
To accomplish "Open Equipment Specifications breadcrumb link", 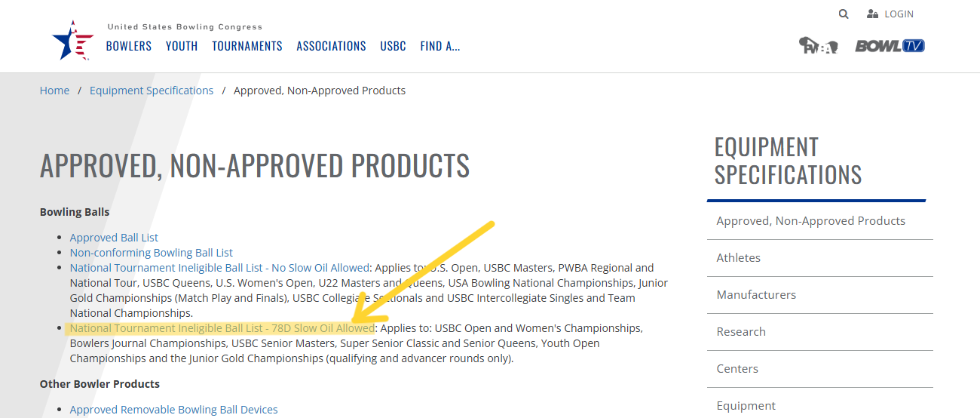I will point(152,91).
